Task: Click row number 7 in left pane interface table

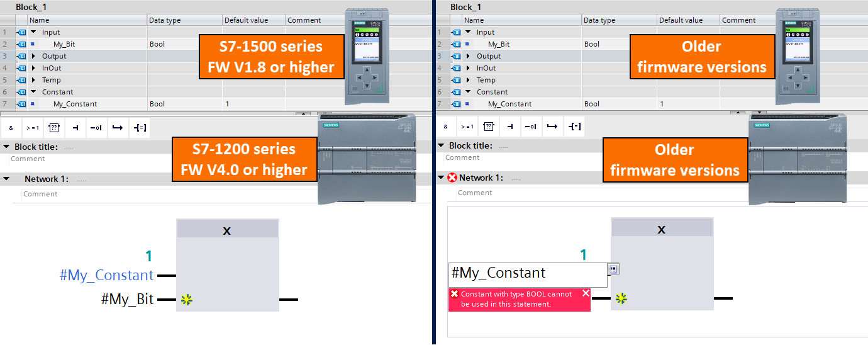Action: (4, 104)
